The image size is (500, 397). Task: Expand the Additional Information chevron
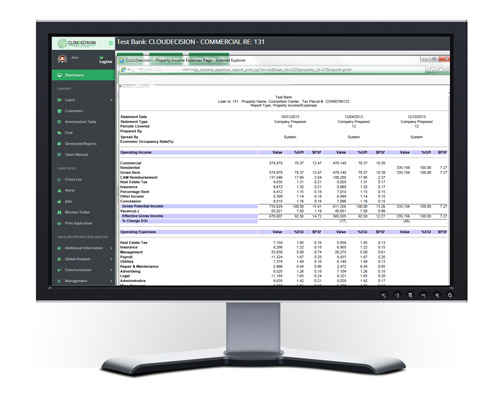(111, 248)
